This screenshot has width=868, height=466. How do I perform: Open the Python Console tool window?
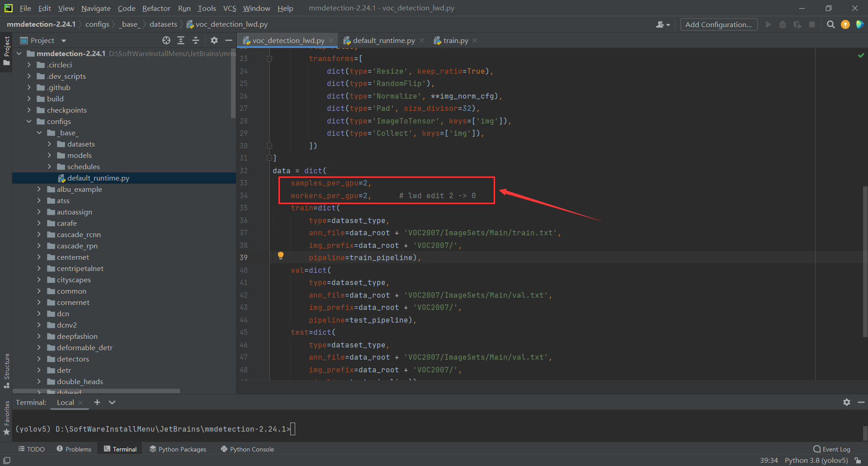[x=247, y=449]
